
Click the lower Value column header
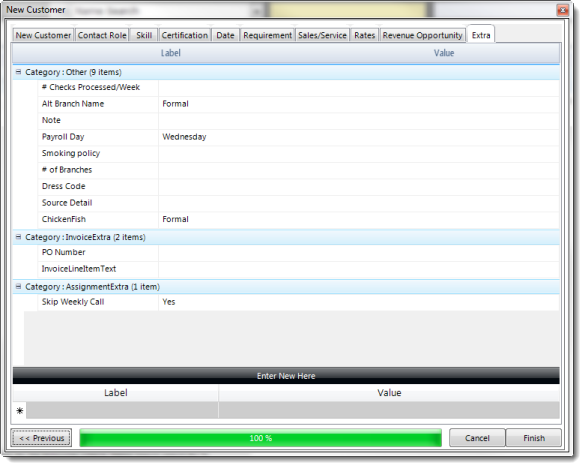click(x=389, y=393)
